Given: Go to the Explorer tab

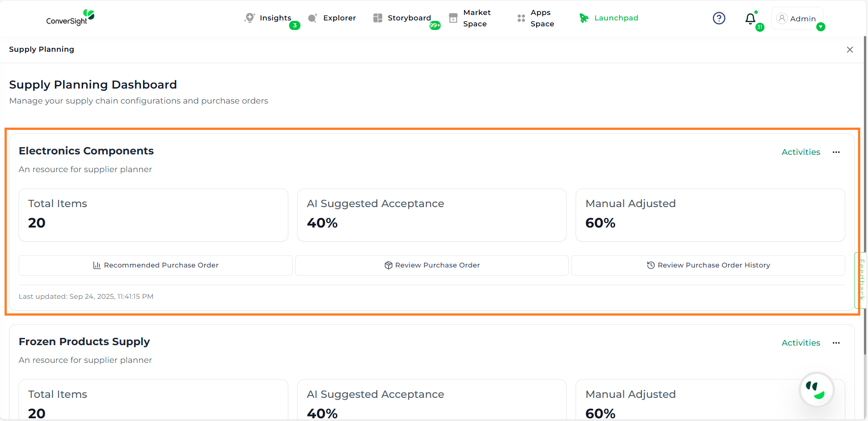Looking at the screenshot, I should pos(339,18).
